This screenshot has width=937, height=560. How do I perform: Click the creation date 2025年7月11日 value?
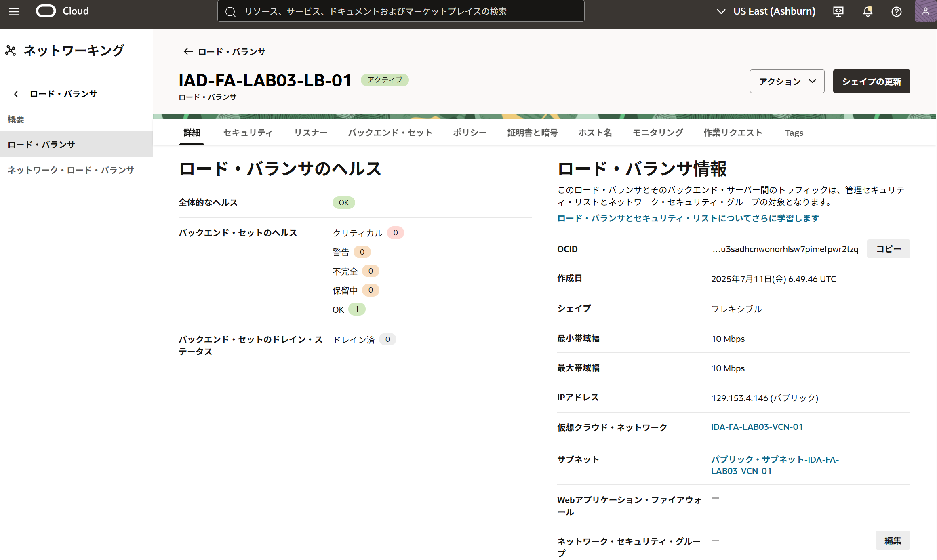[773, 279]
